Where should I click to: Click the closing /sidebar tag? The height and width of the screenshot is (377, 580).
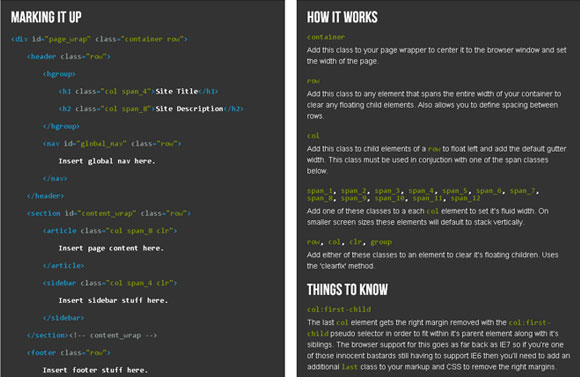(x=63, y=317)
